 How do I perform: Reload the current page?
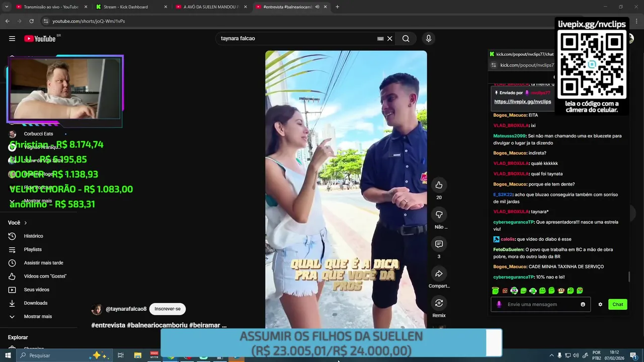pos(31,21)
